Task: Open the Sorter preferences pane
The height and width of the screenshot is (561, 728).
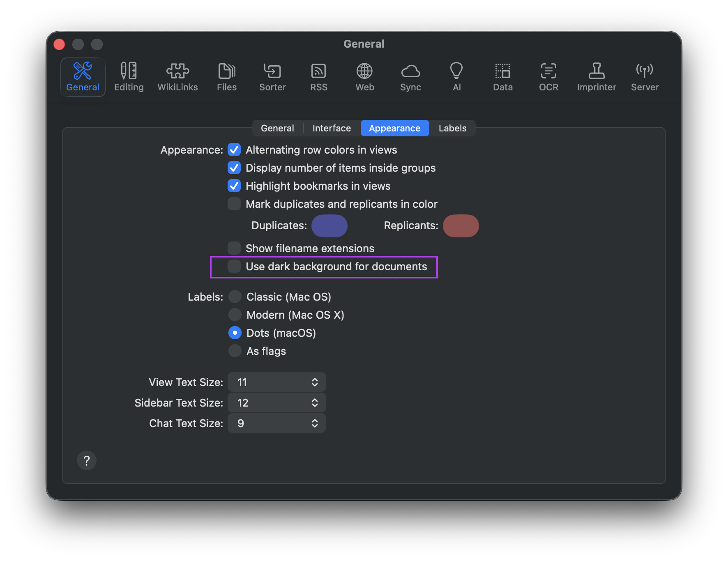Action: click(272, 77)
